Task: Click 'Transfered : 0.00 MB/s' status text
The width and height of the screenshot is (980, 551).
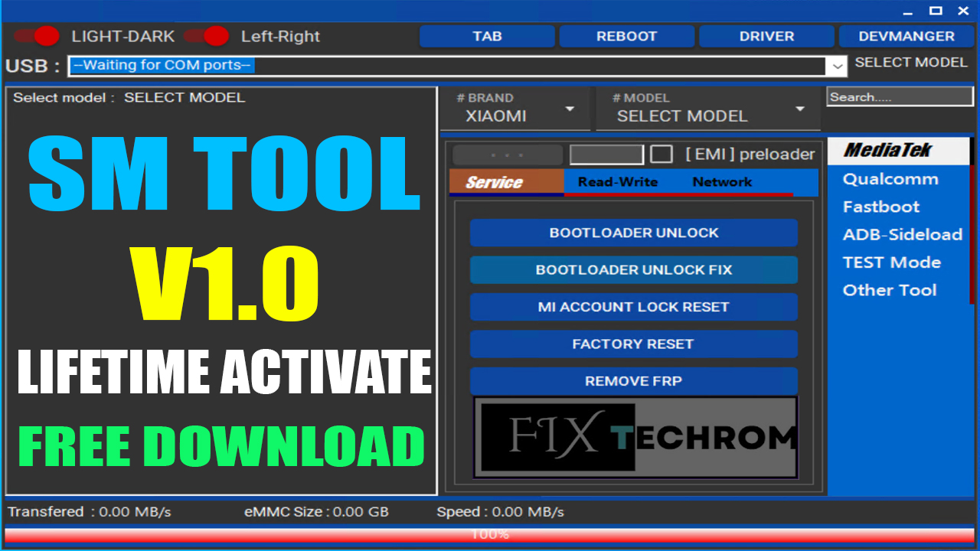Action: [x=90, y=511]
